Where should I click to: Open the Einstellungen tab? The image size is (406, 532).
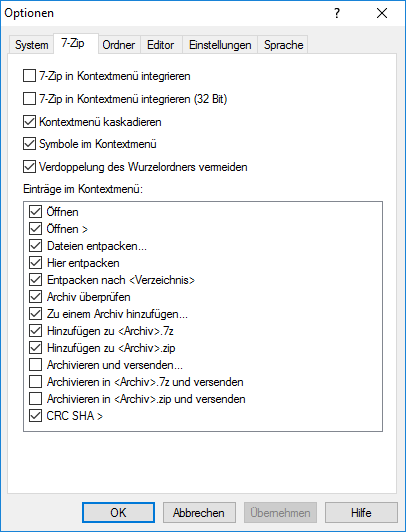click(x=220, y=45)
